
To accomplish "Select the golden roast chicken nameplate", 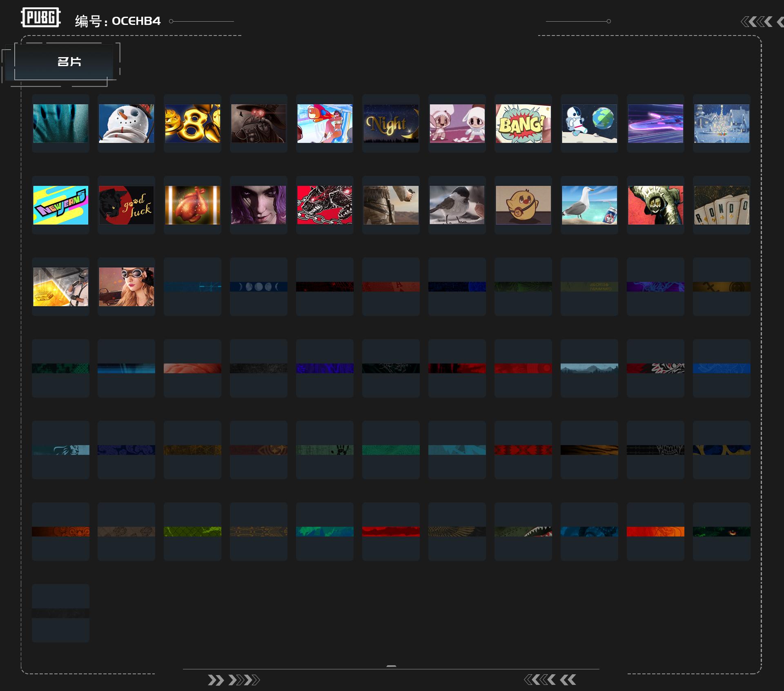I will [192, 205].
